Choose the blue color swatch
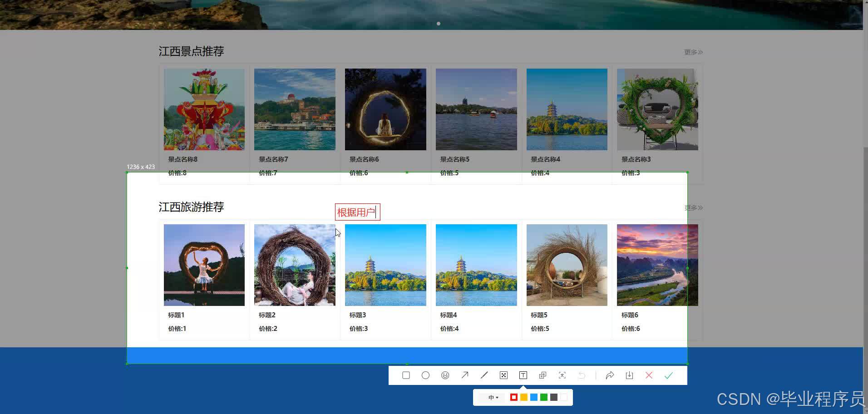The width and height of the screenshot is (868, 414). tap(534, 398)
